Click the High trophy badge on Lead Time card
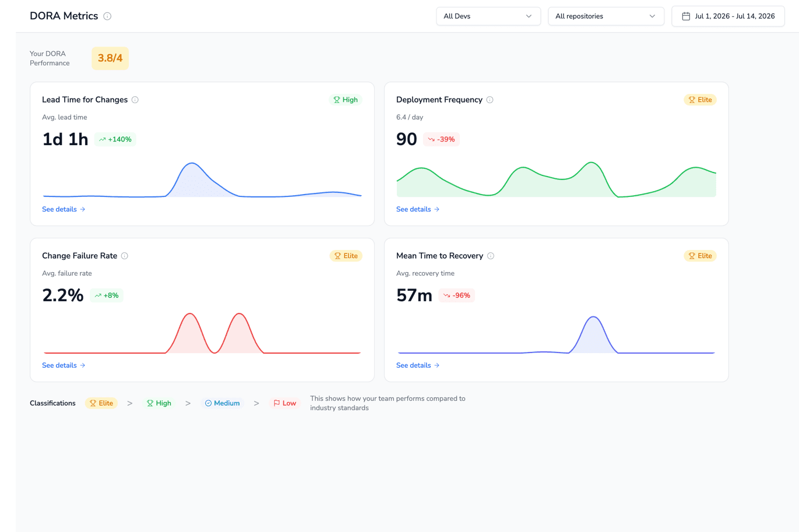The height and width of the screenshot is (532, 799). tap(346, 100)
